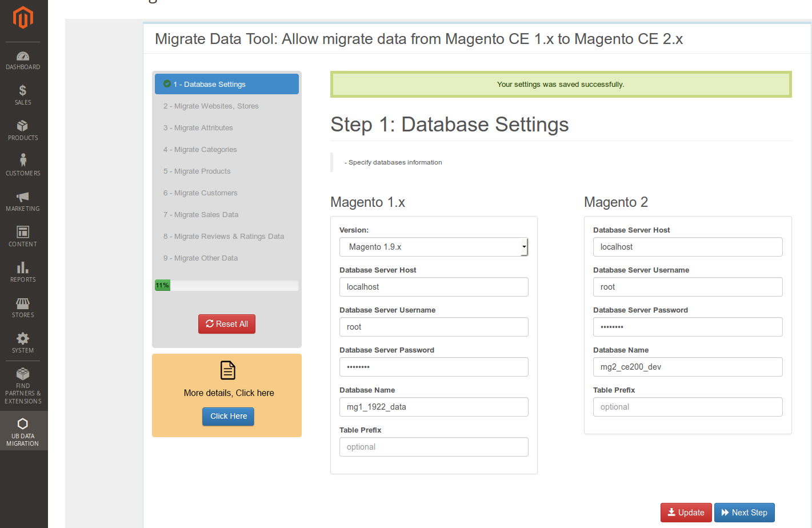Click the green checkmark on Database Settings step

[167, 83]
